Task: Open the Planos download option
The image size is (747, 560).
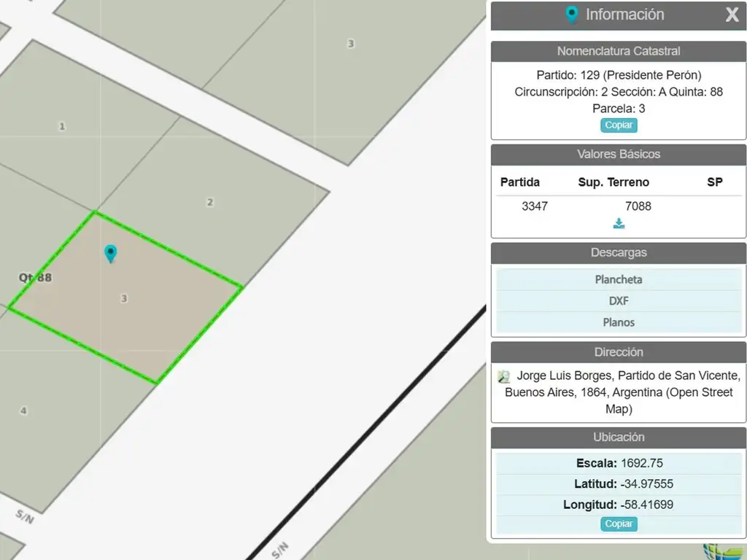Action: [x=619, y=322]
